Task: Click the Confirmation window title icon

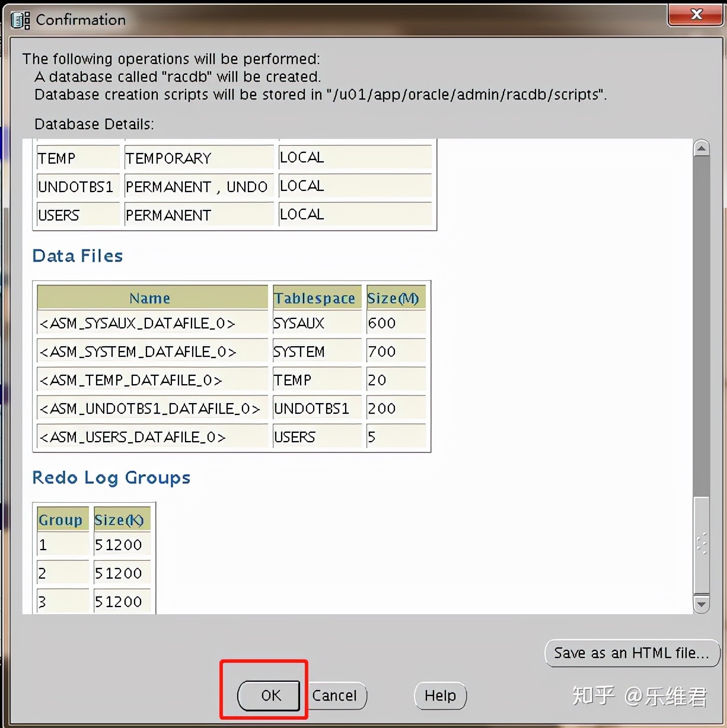Action: click(x=20, y=20)
